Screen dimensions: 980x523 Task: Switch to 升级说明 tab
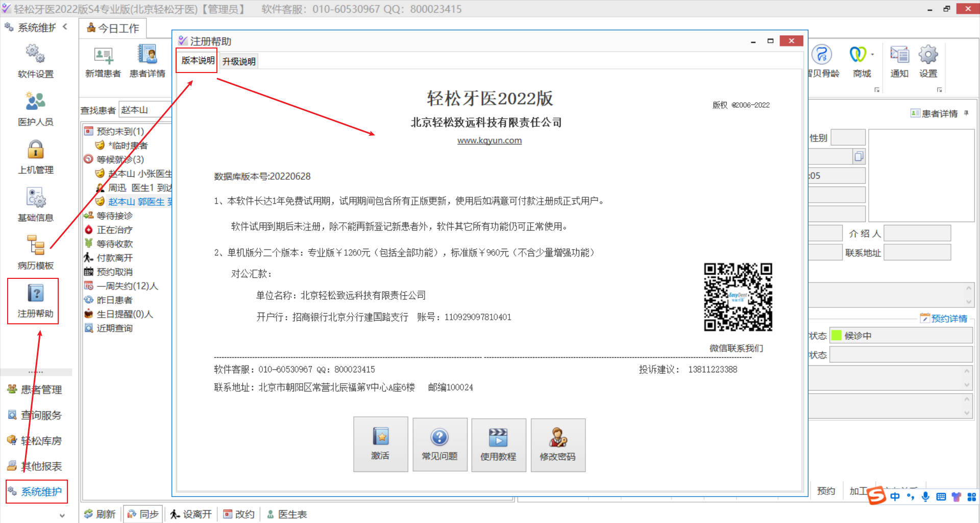[239, 61]
